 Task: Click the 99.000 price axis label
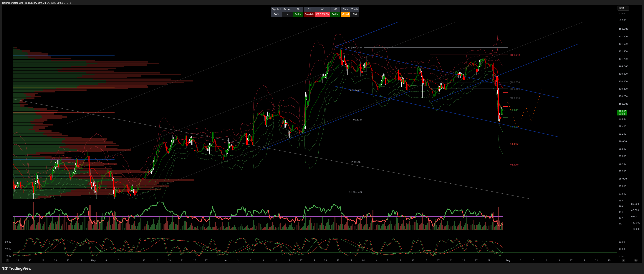(623, 141)
